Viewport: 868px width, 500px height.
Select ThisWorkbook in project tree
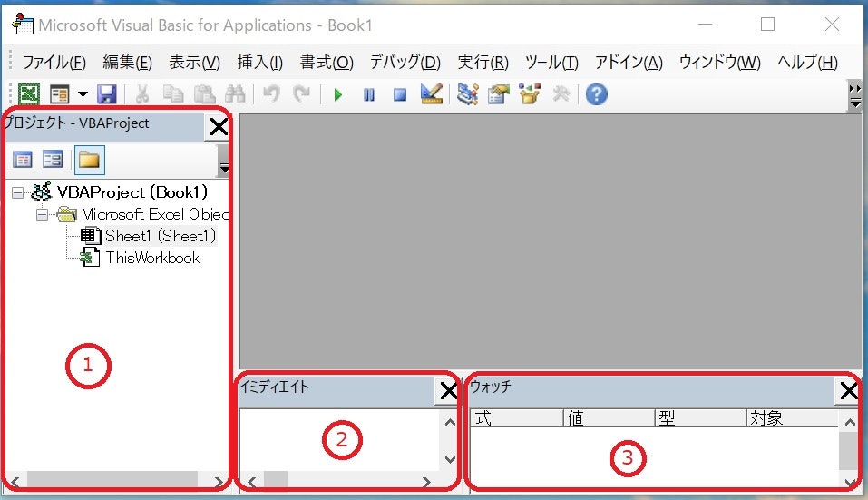[x=152, y=258]
